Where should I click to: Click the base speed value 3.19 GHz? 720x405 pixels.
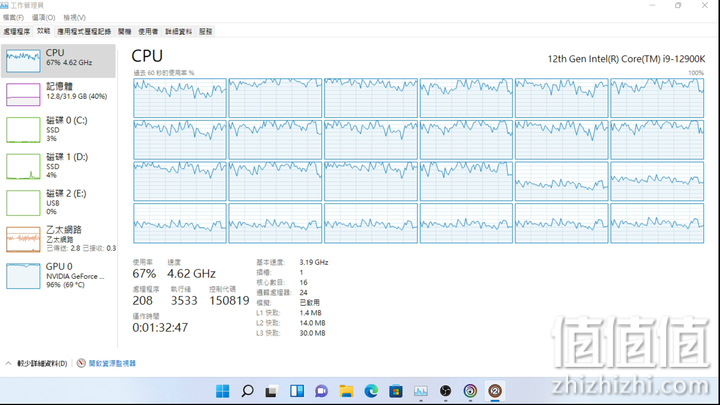314,262
